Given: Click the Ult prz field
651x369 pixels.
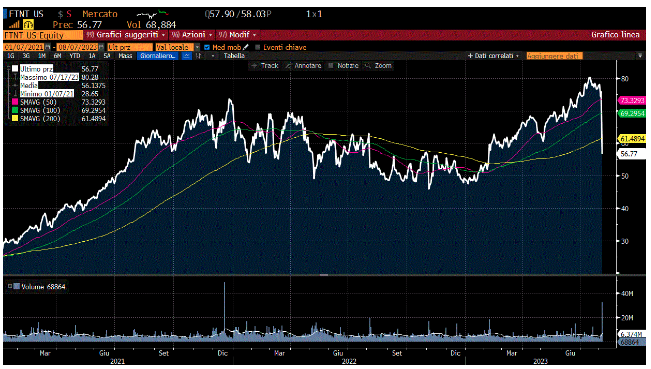Looking at the screenshot, I should coord(130,47).
